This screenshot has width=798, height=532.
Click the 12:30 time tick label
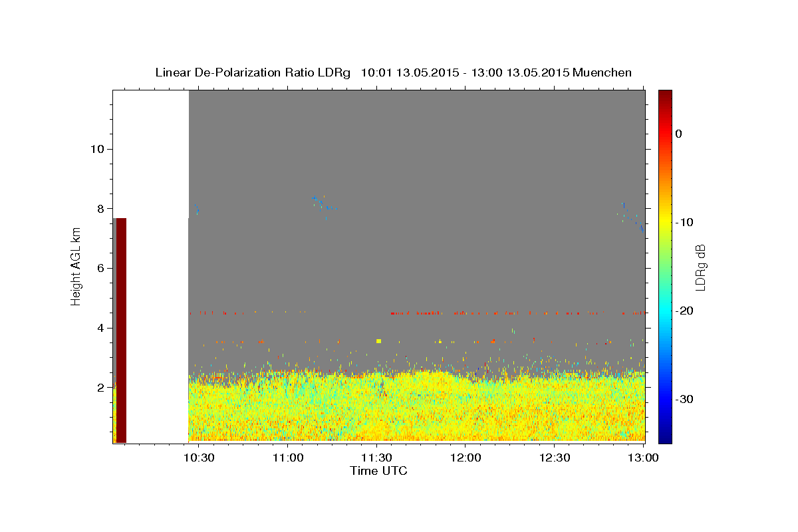(555, 458)
